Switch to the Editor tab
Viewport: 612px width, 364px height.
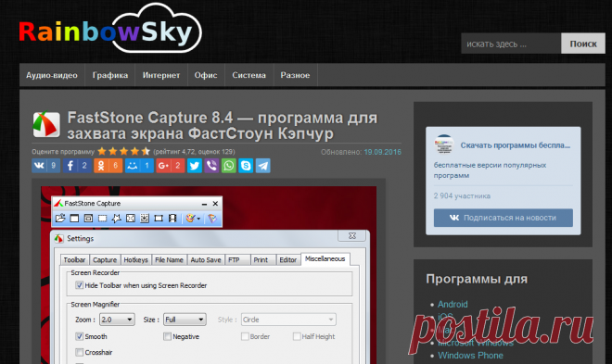(x=288, y=260)
